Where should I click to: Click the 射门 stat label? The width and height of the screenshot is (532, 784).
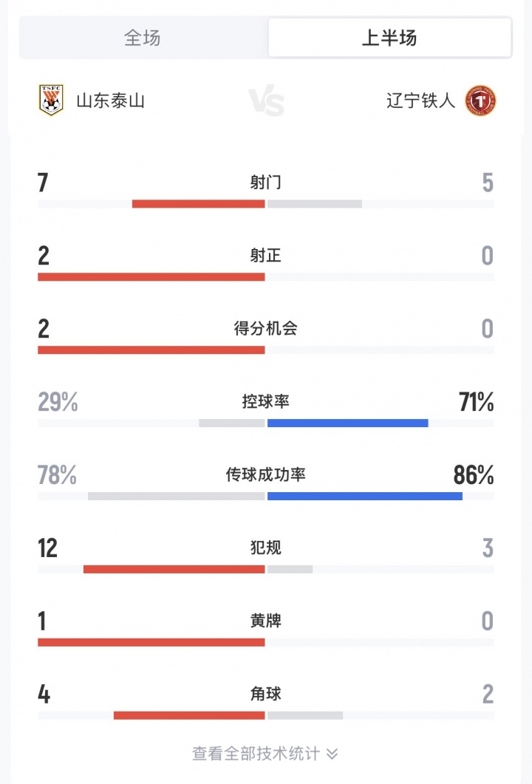point(266,182)
